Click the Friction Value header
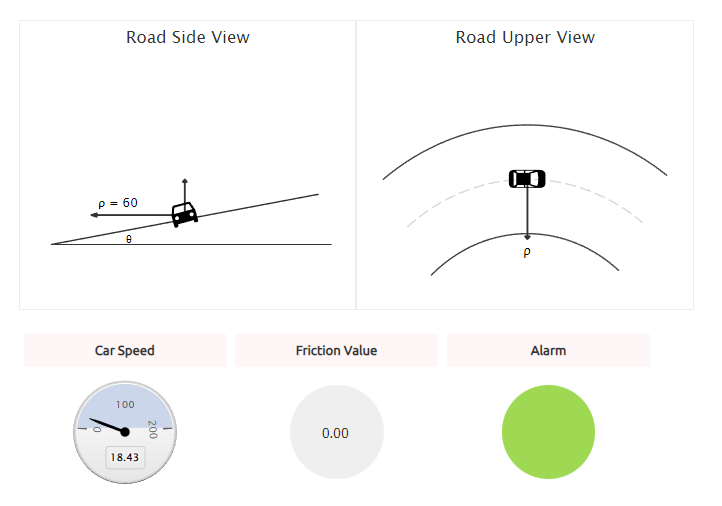This screenshot has width=722, height=506. 337,350
